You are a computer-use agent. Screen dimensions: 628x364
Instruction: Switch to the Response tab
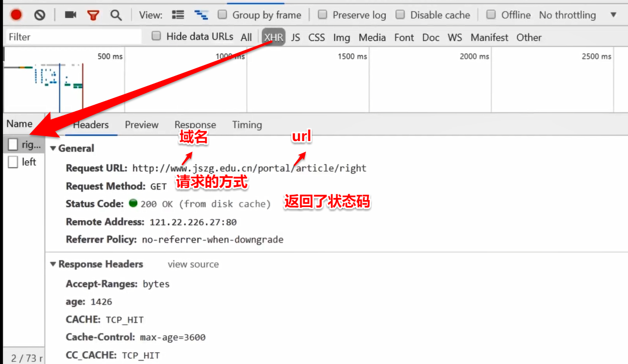coord(195,125)
